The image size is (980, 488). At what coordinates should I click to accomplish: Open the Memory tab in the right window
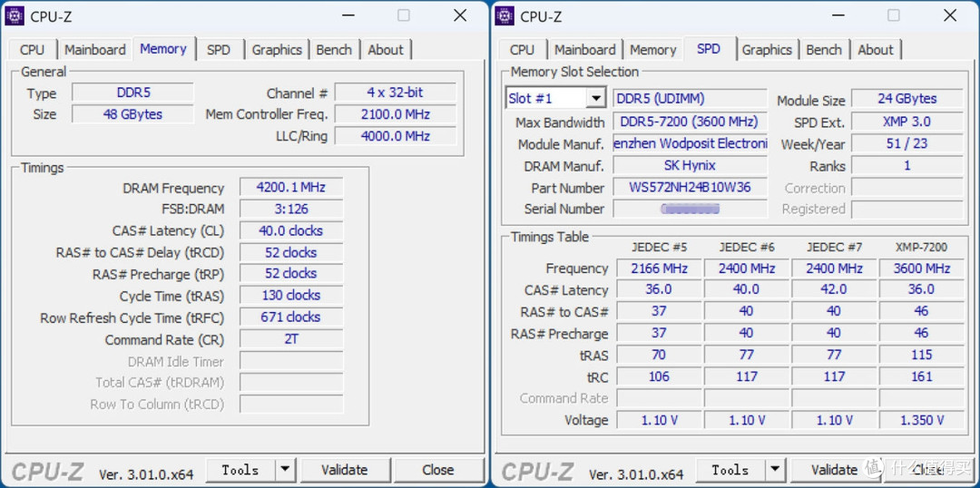(x=653, y=50)
